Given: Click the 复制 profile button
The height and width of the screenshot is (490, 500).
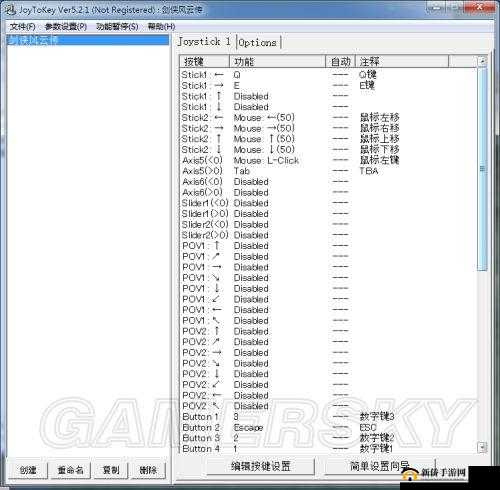Looking at the screenshot, I should coord(111,470).
